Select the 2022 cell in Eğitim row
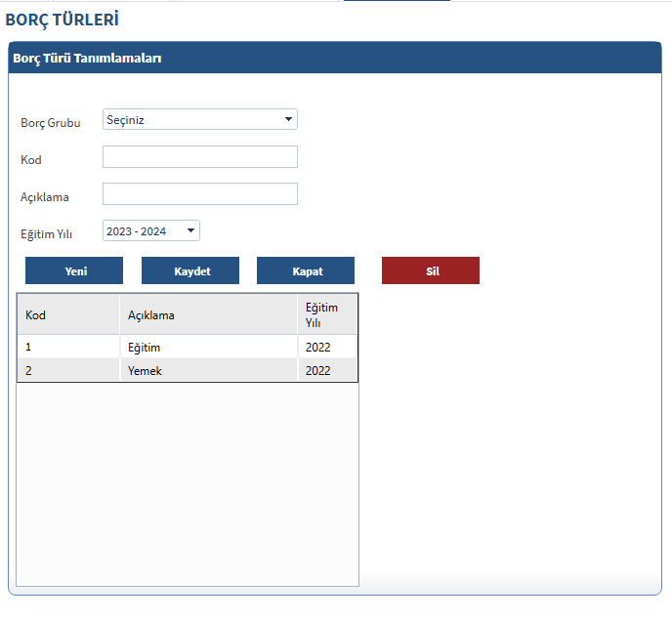The image size is (672, 621). [x=326, y=347]
